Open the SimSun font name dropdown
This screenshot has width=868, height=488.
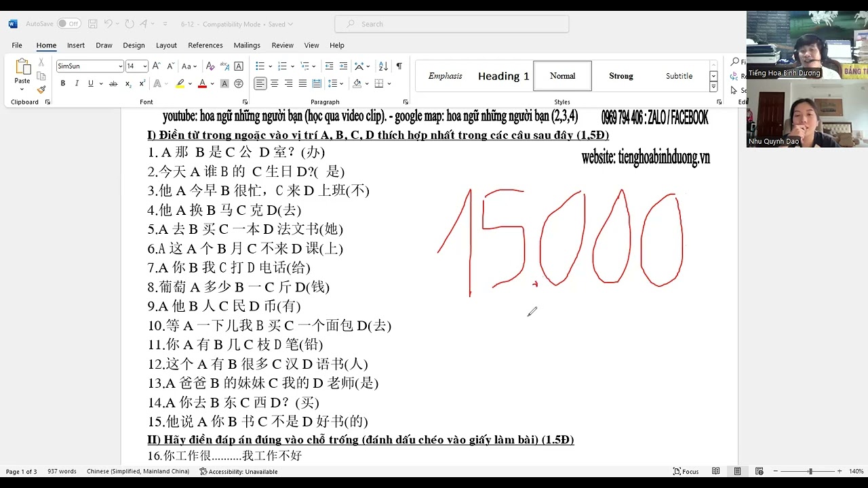pyautogui.click(x=121, y=66)
